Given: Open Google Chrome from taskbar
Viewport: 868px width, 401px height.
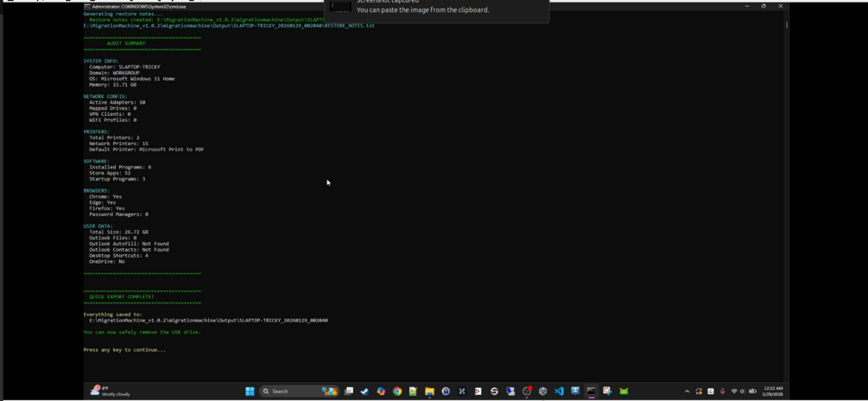Looking at the screenshot, I should coord(397,391).
